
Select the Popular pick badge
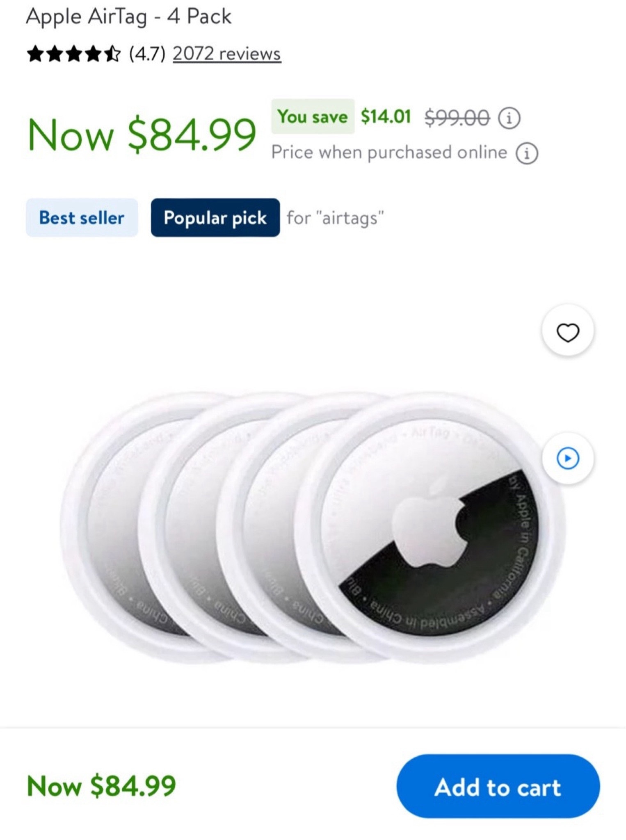tap(215, 217)
